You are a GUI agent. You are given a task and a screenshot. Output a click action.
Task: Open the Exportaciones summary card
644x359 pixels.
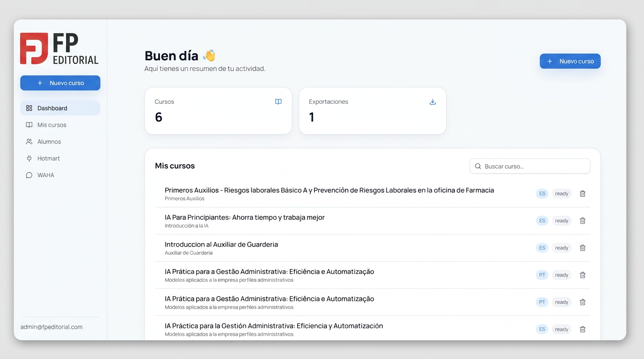(373, 111)
